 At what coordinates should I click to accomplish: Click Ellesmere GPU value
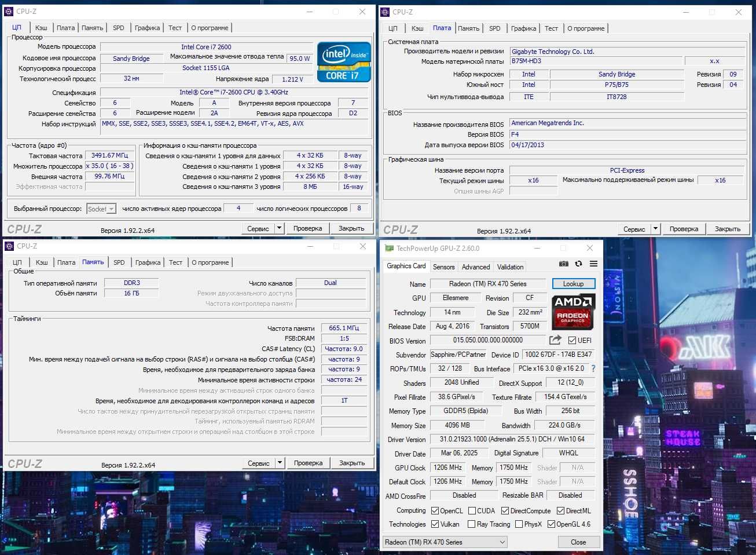click(x=456, y=298)
